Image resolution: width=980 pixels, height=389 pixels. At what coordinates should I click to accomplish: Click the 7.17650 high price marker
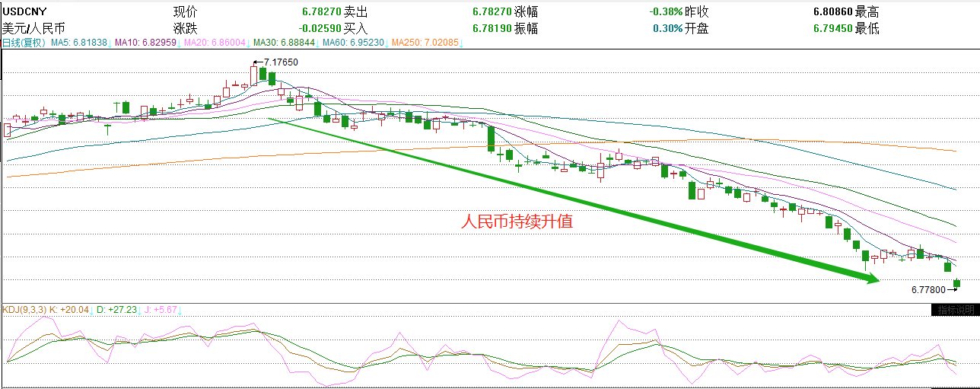click(x=280, y=61)
